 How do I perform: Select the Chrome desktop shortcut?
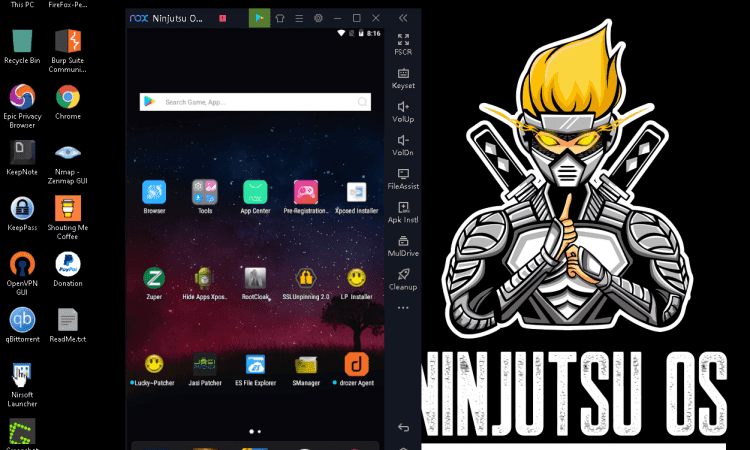pos(67,102)
